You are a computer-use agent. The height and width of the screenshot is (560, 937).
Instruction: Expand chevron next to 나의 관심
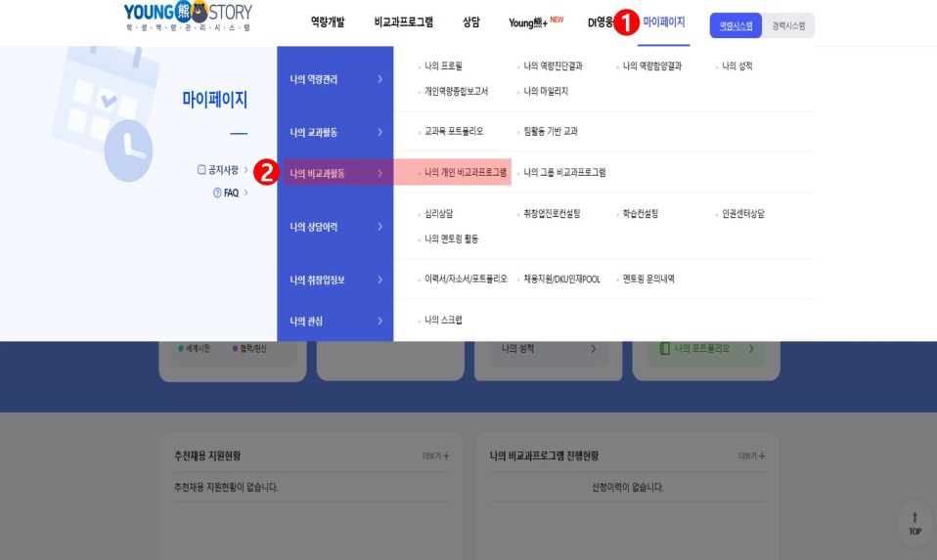pos(380,322)
